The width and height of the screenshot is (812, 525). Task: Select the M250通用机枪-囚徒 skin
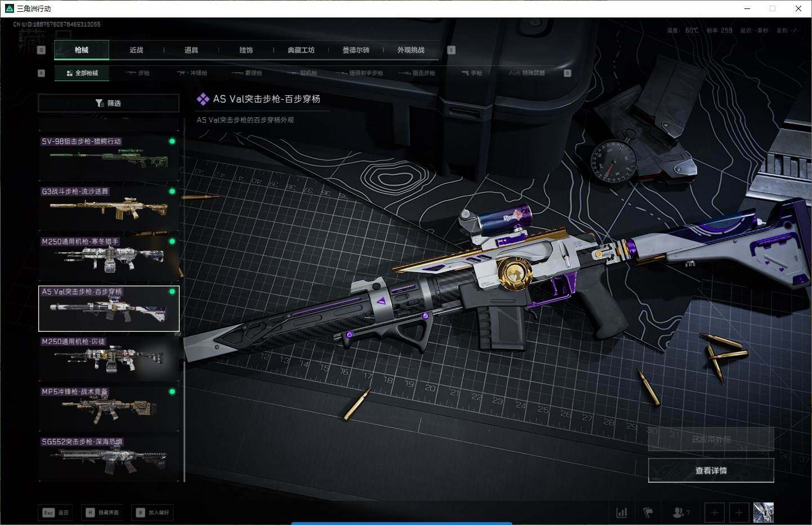(x=109, y=359)
